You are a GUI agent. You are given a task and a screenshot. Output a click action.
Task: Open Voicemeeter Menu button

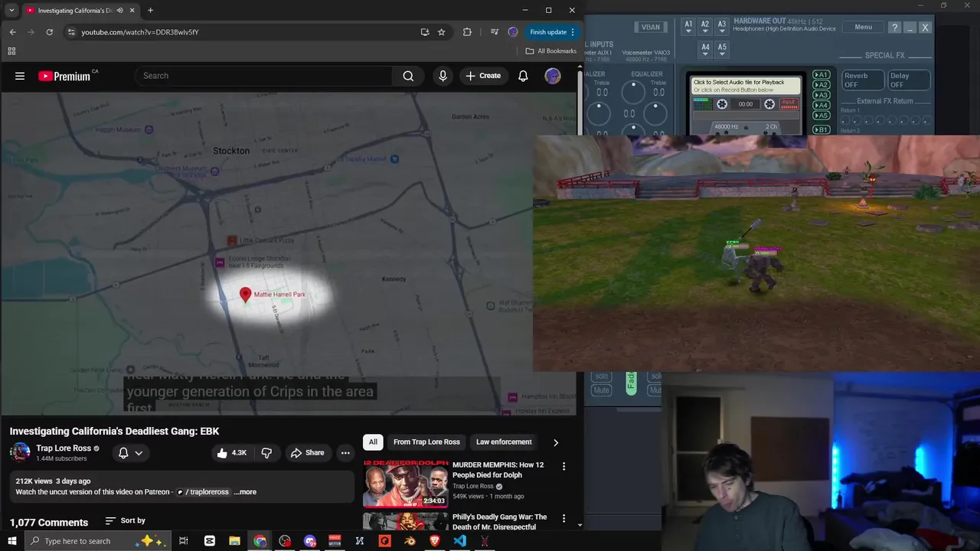click(864, 27)
